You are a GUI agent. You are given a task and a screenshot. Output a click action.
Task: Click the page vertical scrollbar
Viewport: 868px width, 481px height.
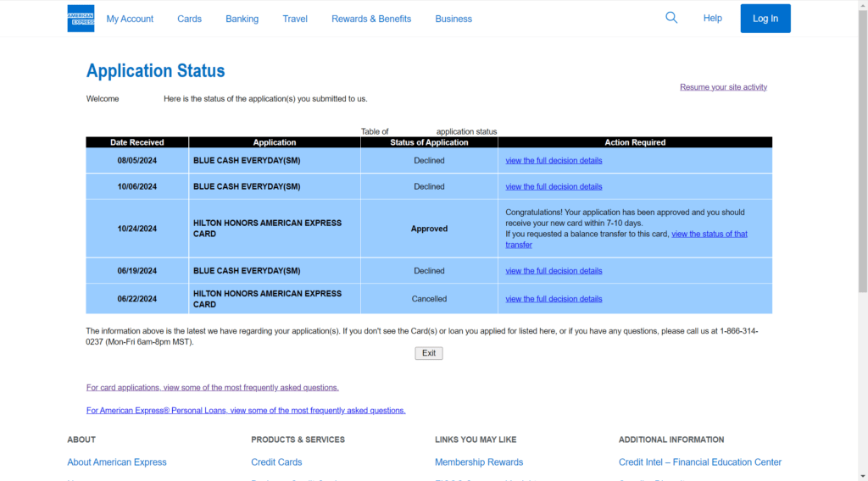863,149
